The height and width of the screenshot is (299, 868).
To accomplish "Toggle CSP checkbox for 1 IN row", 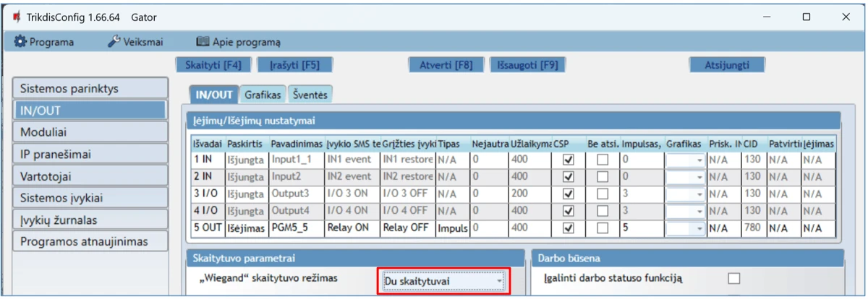I will (x=568, y=159).
